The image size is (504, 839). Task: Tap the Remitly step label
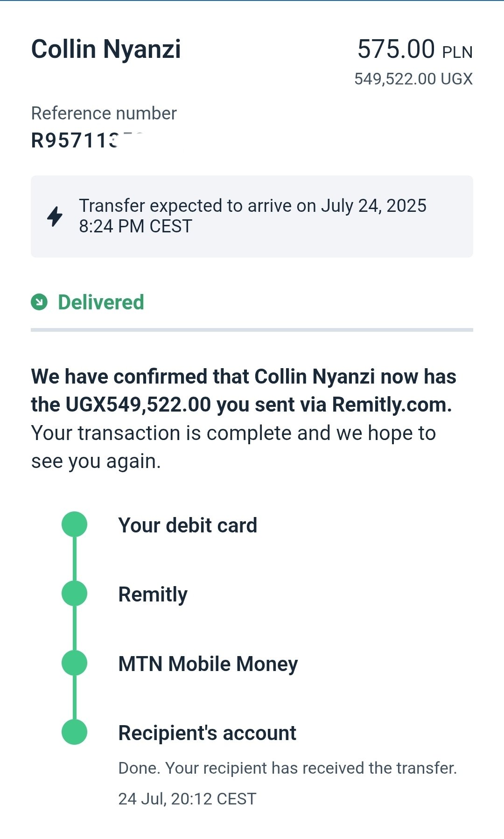(153, 594)
